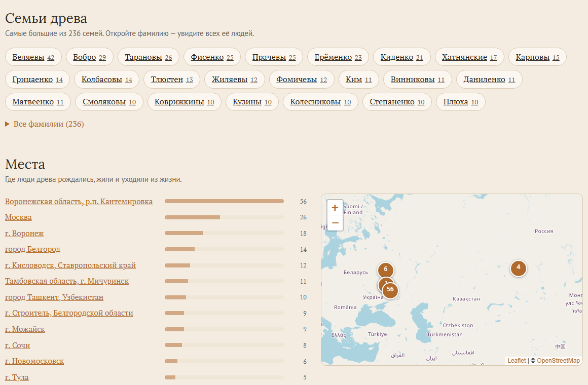588x385 pixels.
Task: Open Тамбовская область, г. Мичуринск link
Action: 67,281
